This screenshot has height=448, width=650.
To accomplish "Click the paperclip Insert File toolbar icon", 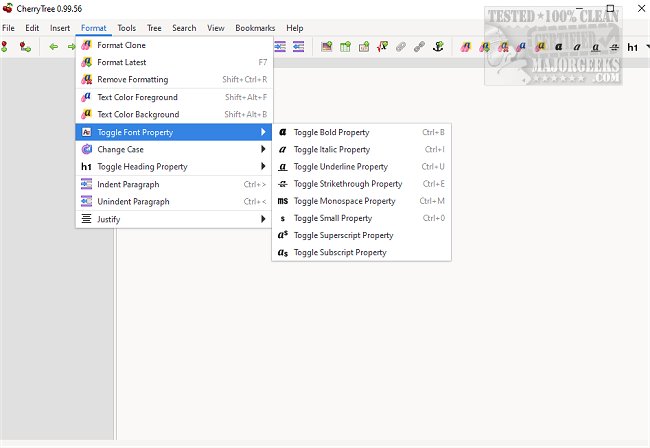I will [x=400, y=46].
